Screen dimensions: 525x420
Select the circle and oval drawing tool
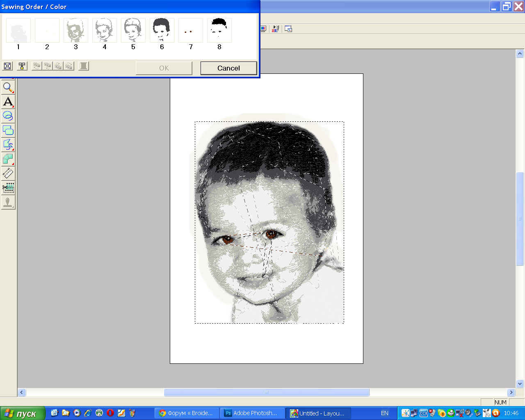[x=8, y=116]
